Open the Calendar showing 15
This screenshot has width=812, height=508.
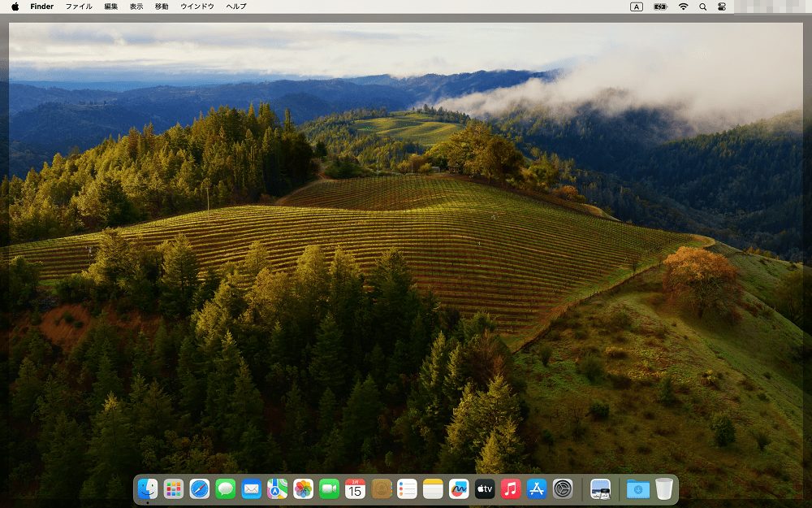(355, 488)
